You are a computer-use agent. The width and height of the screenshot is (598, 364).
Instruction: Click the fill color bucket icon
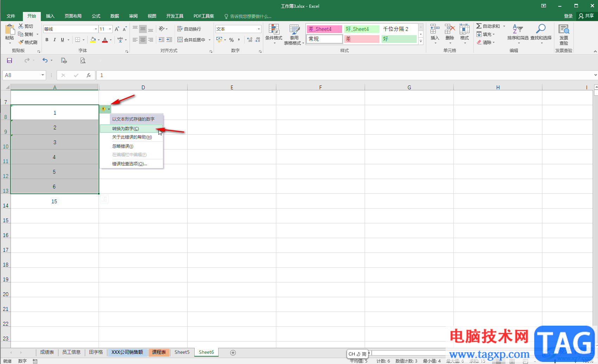[x=93, y=40]
